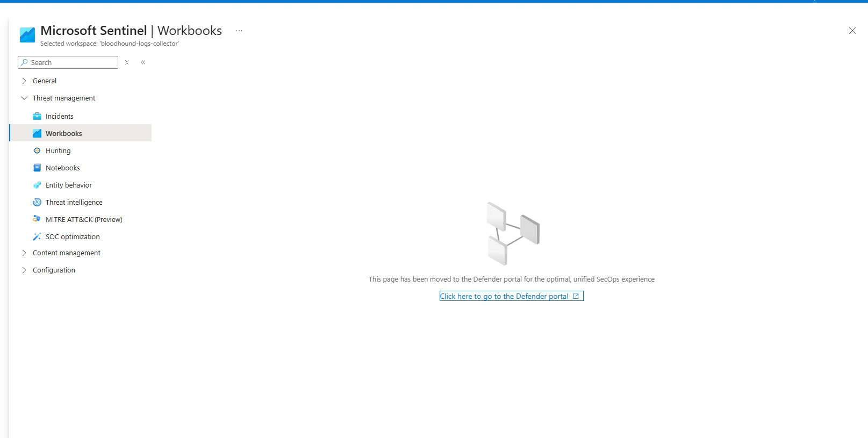Viewport: 868px width, 438px height.
Task: Clear the search with the small x
Action: point(127,62)
